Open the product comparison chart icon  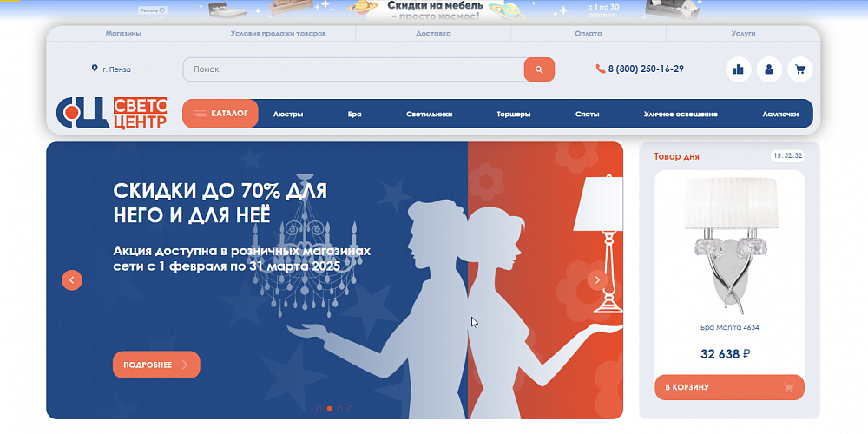739,69
